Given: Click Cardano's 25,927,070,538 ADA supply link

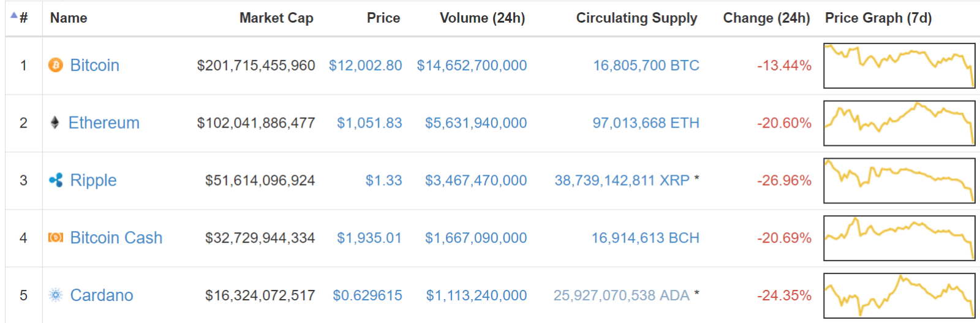Looking at the screenshot, I should [621, 295].
